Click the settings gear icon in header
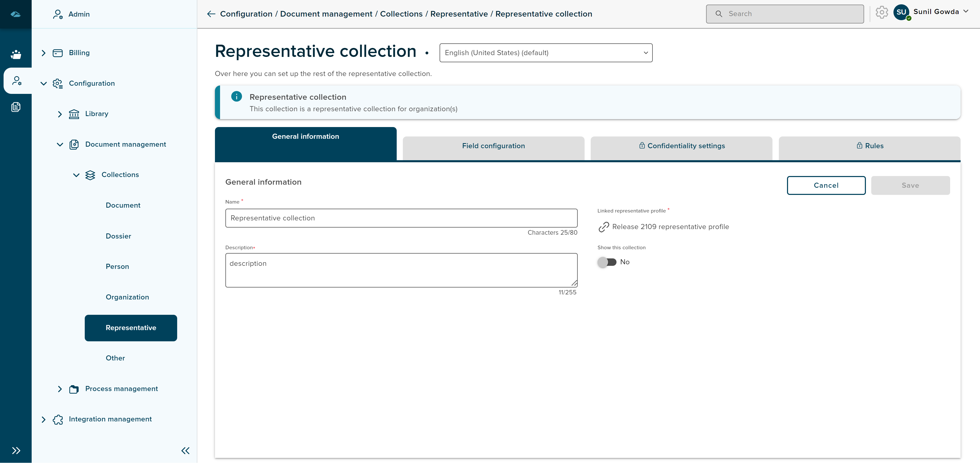980x463 pixels. [x=881, y=12]
